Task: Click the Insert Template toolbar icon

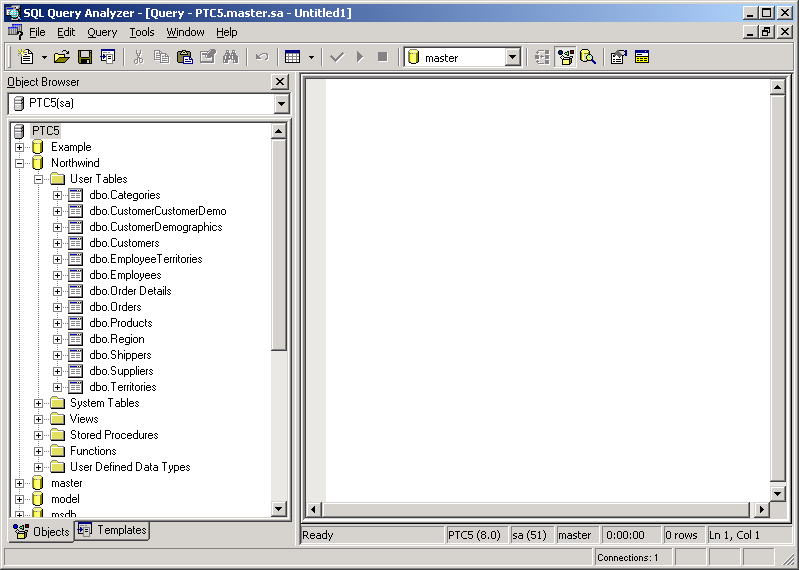Action: 107,57
